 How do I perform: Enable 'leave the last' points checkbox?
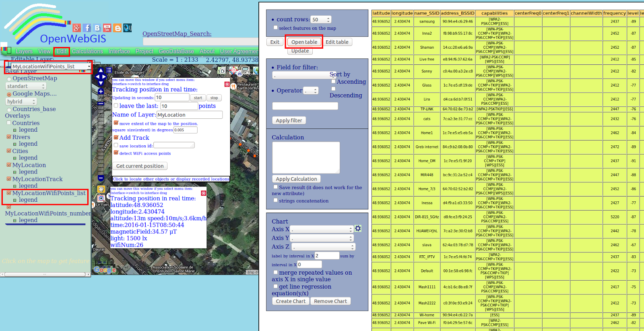[x=116, y=106]
